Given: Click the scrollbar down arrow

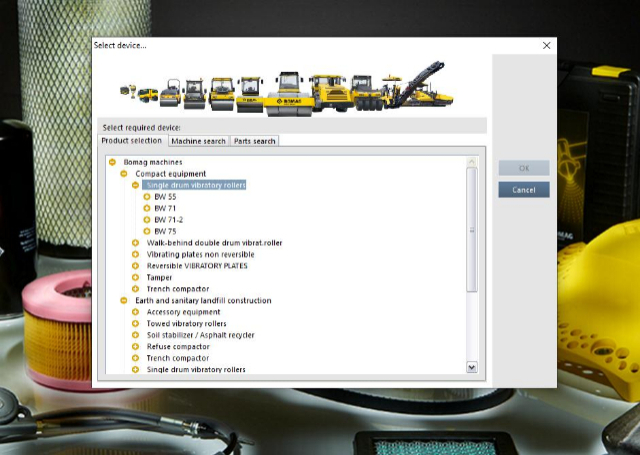Looking at the screenshot, I should pos(472,367).
